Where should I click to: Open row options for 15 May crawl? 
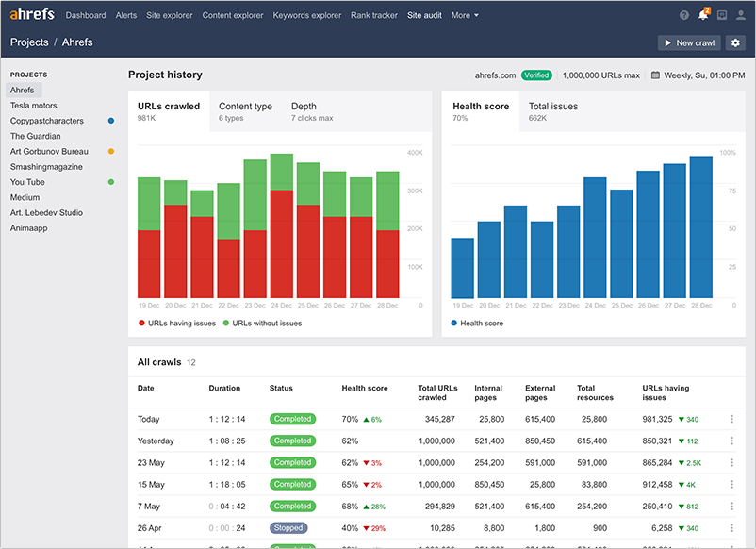coord(731,484)
